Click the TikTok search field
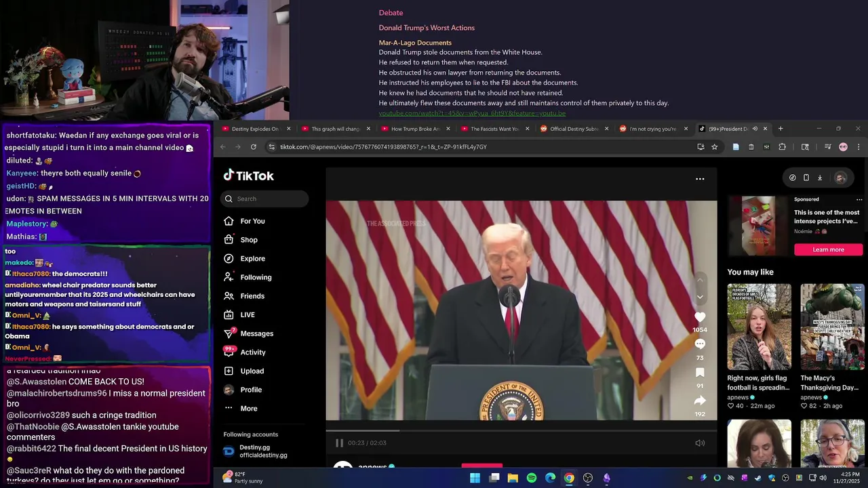Viewport: 868px width, 488px height. 264,199
